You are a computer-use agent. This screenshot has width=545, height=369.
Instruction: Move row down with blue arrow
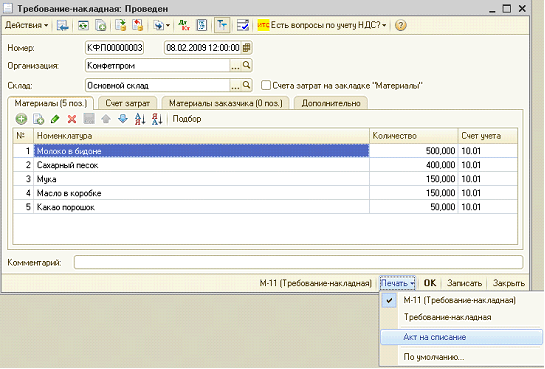click(x=123, y=119)
